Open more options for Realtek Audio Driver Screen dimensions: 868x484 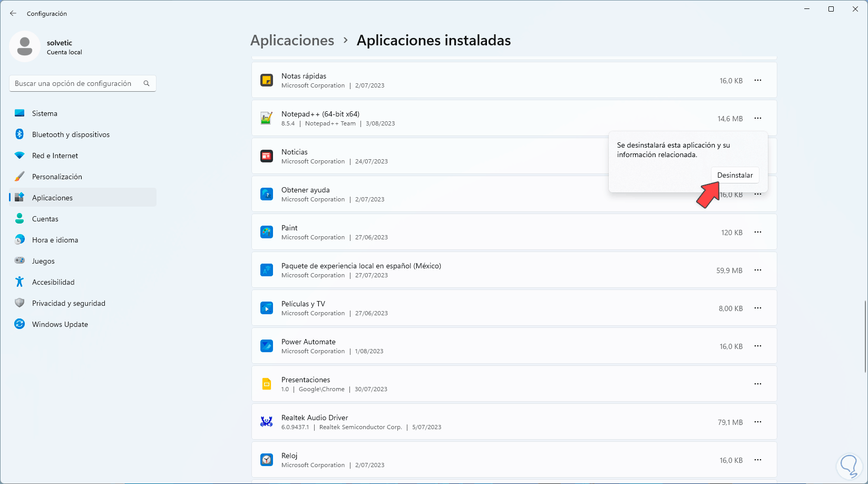point(757,422)
